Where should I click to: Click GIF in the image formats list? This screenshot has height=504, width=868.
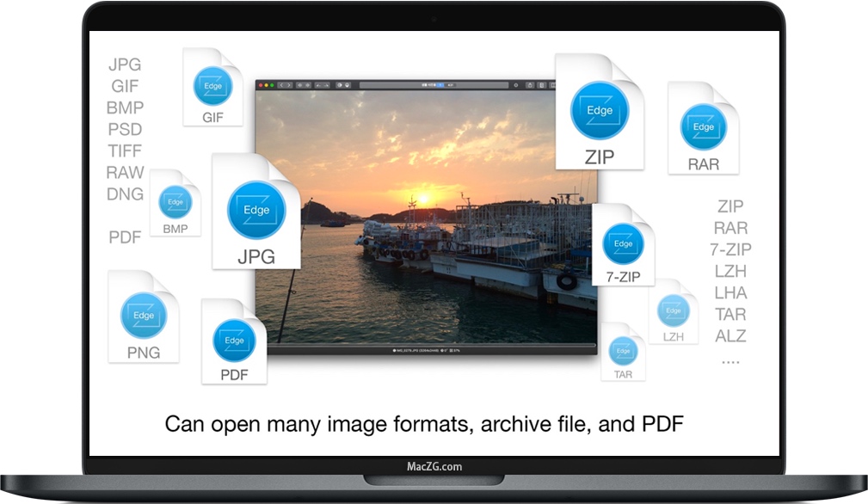(125, 86)
